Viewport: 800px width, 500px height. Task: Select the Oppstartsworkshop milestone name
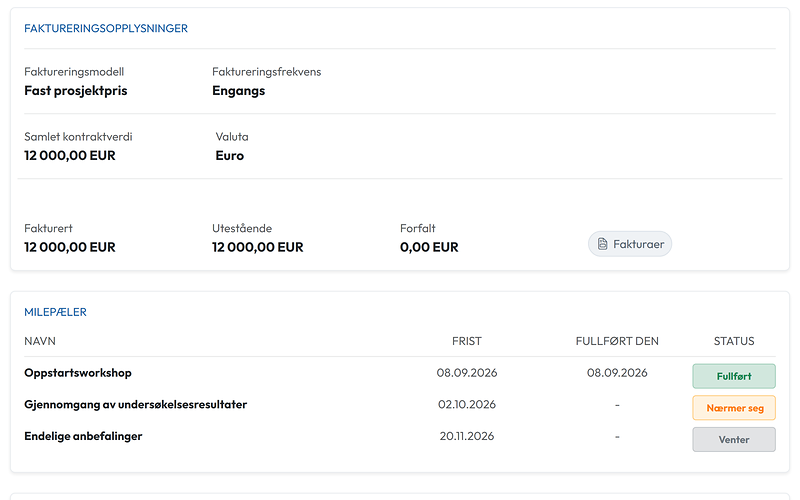click(78, 373)
